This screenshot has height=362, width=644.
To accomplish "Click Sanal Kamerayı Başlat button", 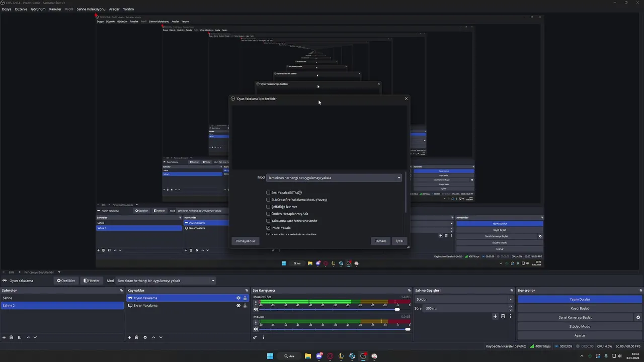I will click(575, 317).
